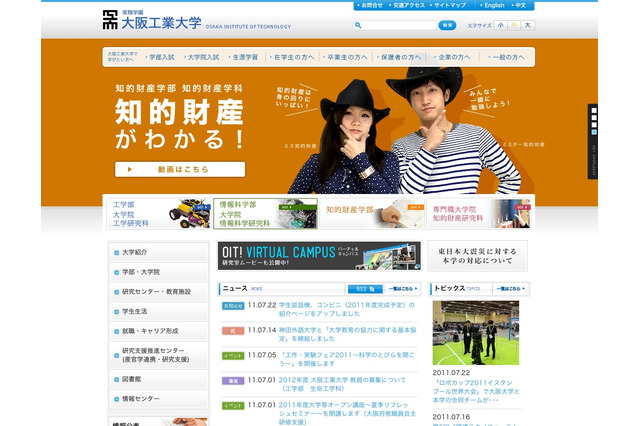The width and height of the screenshot is (640, 426).
Task: Open the 11.07.01 教員の募集 news item
Action: 342,384
